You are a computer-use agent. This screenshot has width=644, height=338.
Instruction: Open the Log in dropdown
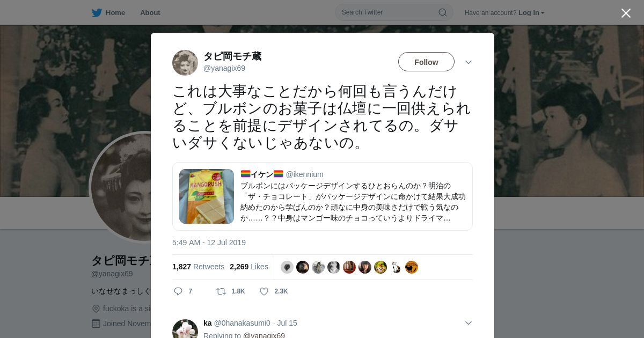(531, 12)
